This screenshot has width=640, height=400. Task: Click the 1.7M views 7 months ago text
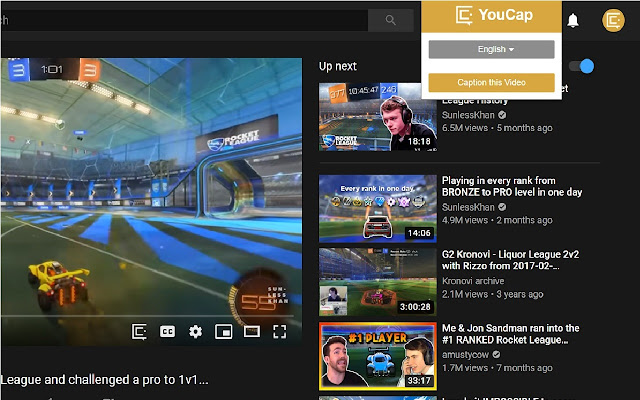tap(497, 368)
